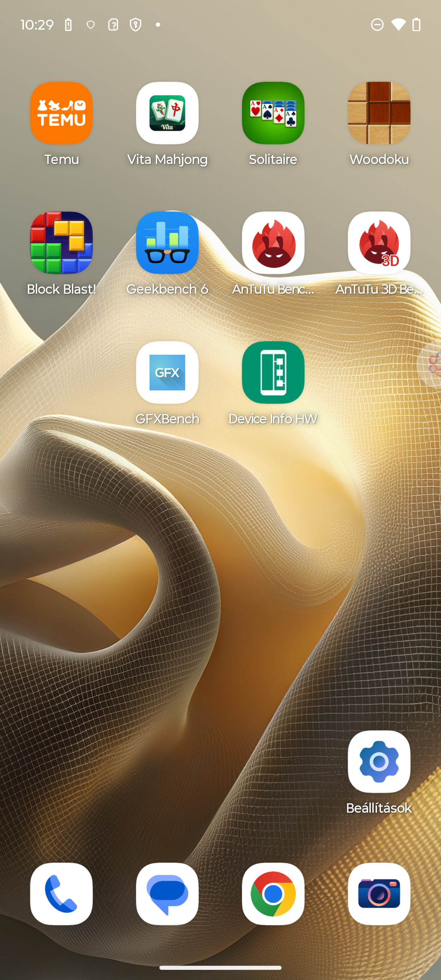Tap the Geekbench 6 label

point(167,289)
